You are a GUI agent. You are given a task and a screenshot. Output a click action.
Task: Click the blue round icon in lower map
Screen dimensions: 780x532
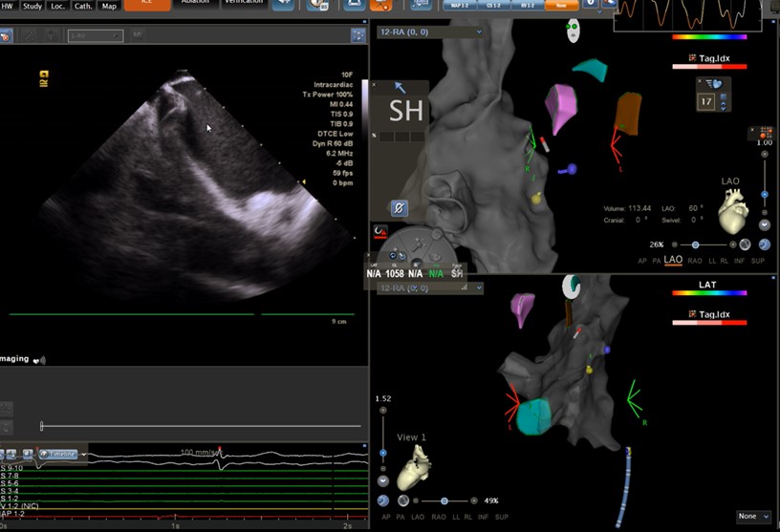click(382, 500)
